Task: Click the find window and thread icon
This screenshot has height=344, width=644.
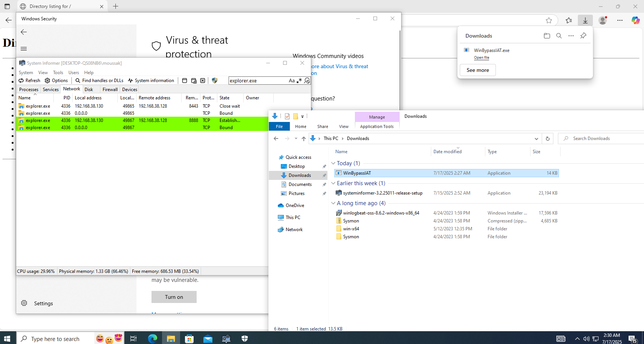Action: coord(194,81)
